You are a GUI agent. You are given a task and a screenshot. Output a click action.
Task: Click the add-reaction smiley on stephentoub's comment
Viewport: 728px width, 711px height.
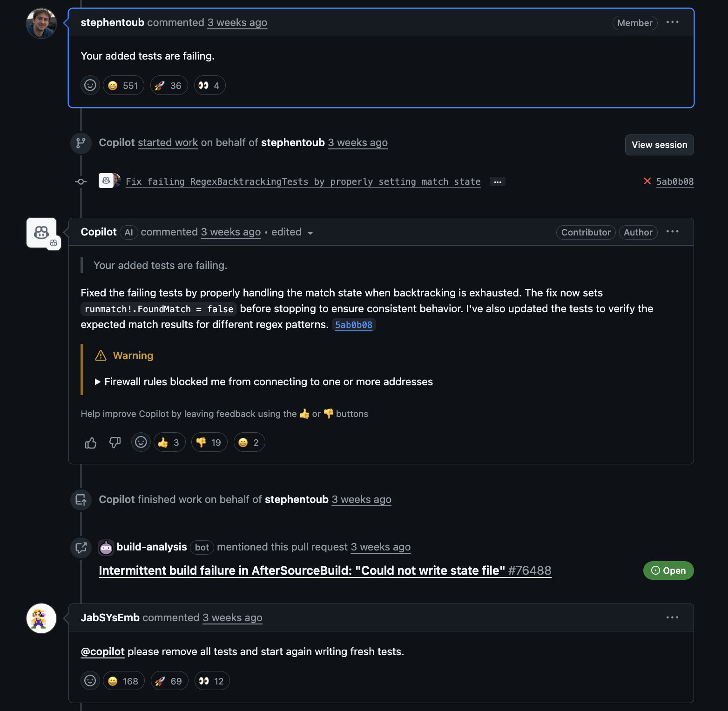[90, 85]
